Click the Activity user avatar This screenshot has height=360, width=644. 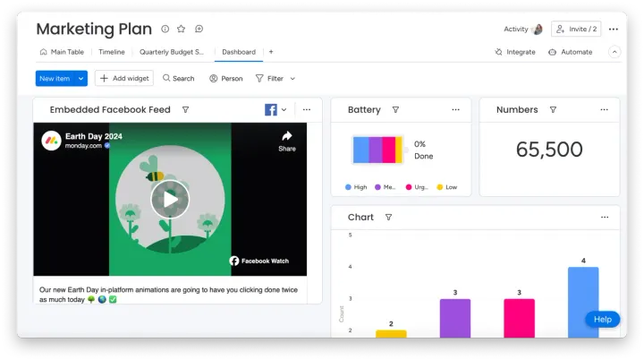(x=538, y=30)
